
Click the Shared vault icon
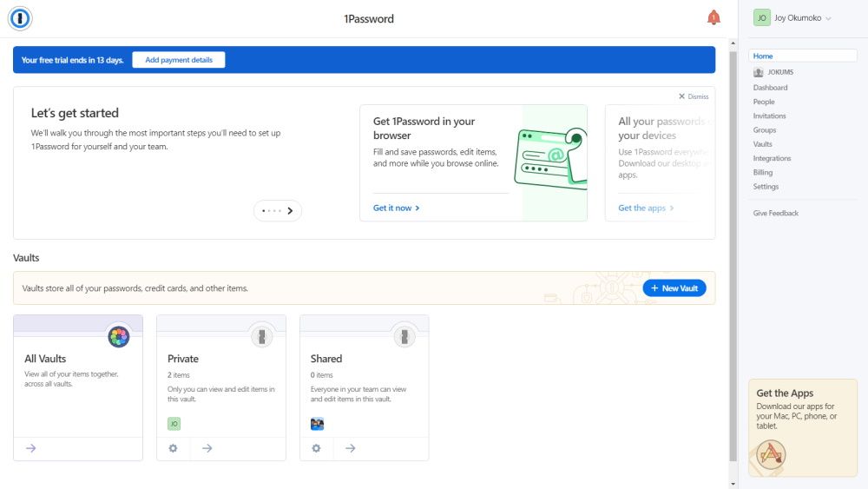pos(404,337)
